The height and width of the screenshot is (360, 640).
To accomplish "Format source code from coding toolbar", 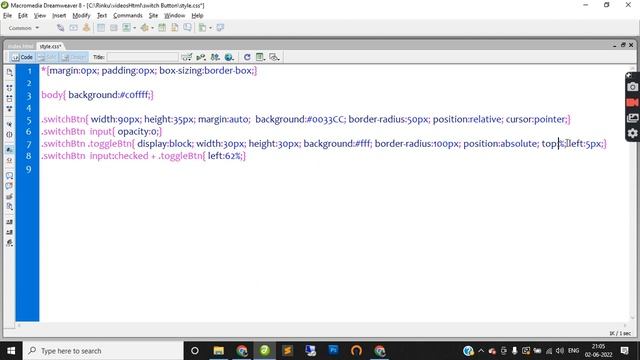I will coord(9,243).
